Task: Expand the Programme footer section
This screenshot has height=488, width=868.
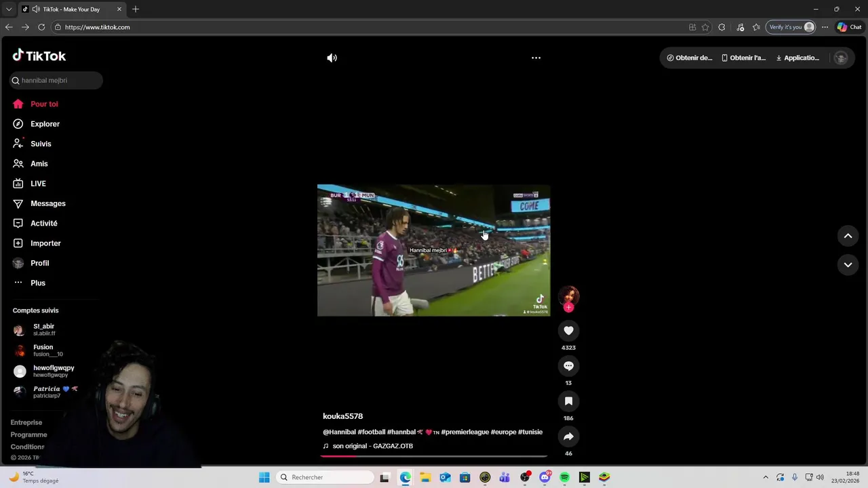Action: click(28, 434)
